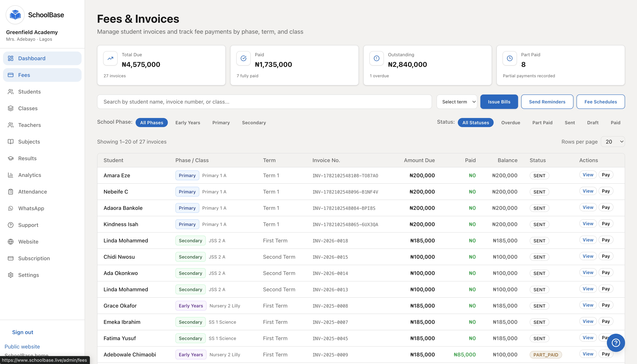The width and height of the screenshot is (637, 364).
Task: Open Fee Schedules
Action: pyautogui.click(x=601, y=102)
